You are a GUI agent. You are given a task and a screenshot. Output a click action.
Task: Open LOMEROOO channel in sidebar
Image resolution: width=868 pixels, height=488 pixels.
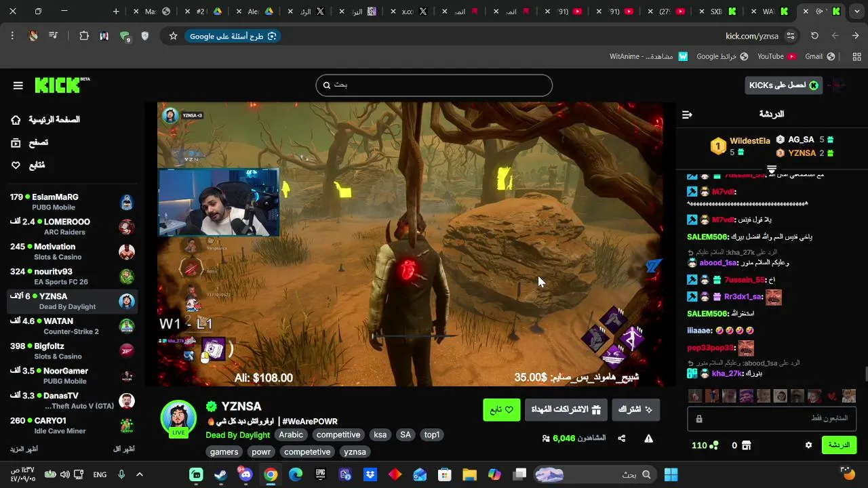point(73,226)
